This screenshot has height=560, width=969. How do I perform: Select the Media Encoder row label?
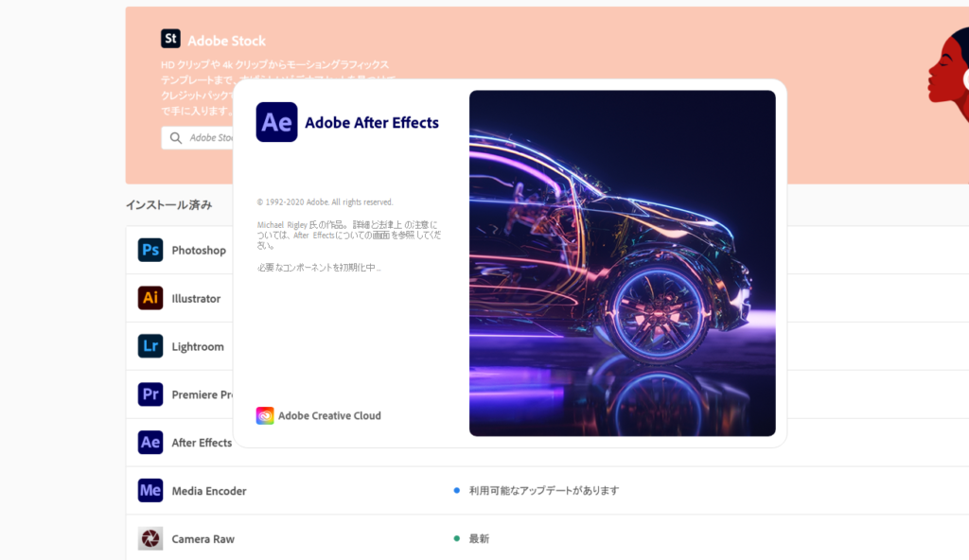(209, 491)
